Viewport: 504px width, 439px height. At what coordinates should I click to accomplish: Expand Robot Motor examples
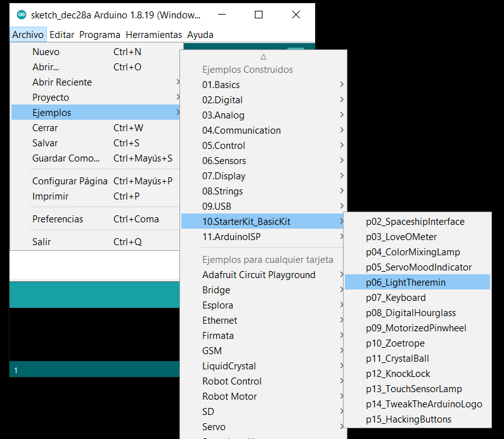tap(264, 397)
